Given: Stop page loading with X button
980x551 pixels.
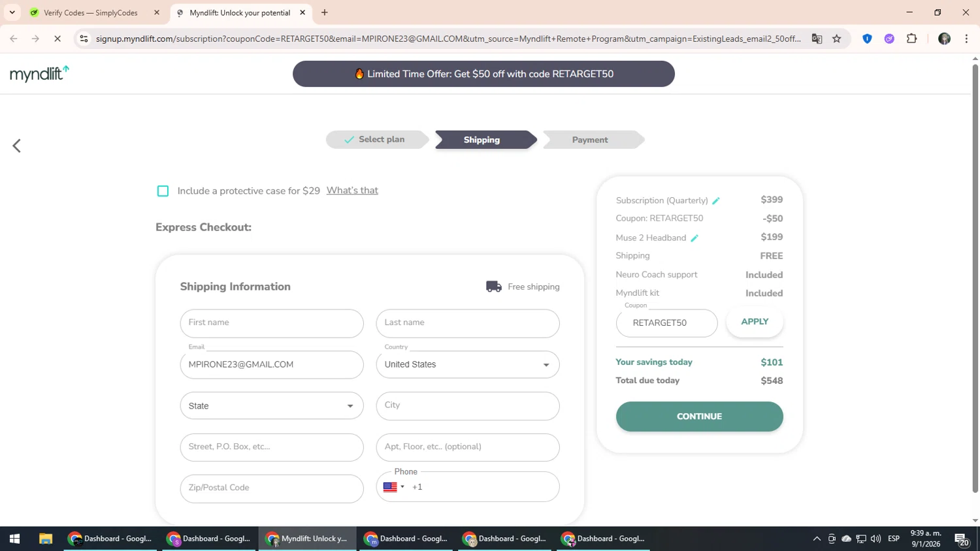Looking at the screenshot, I should click(x=57, y=39).
